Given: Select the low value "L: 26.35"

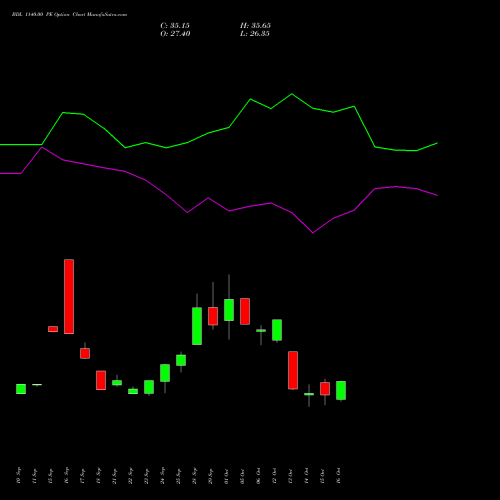Looking at the screenshot, I should tap(255, 34).
